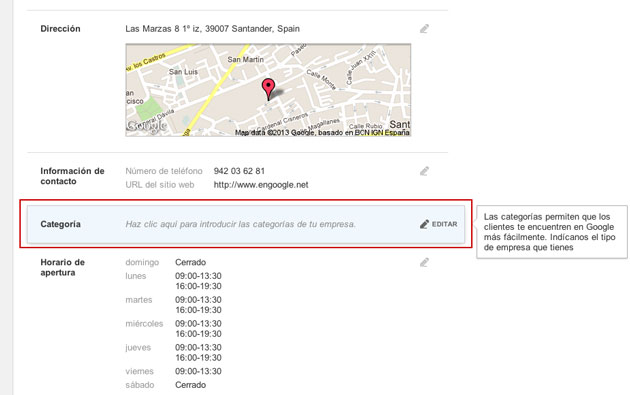Select the address Las Marzas 8 text
This screenshot has height=395, width=630.
pos(212,29)
